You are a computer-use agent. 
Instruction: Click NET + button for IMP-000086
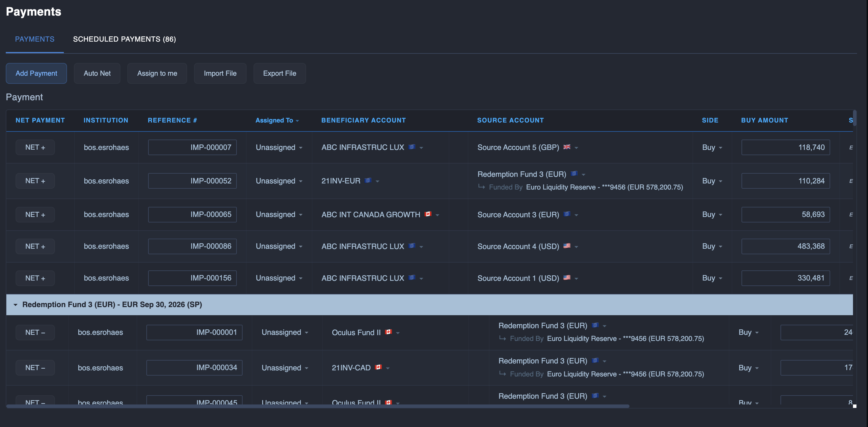pyautogui.click(x=35, y=246)
